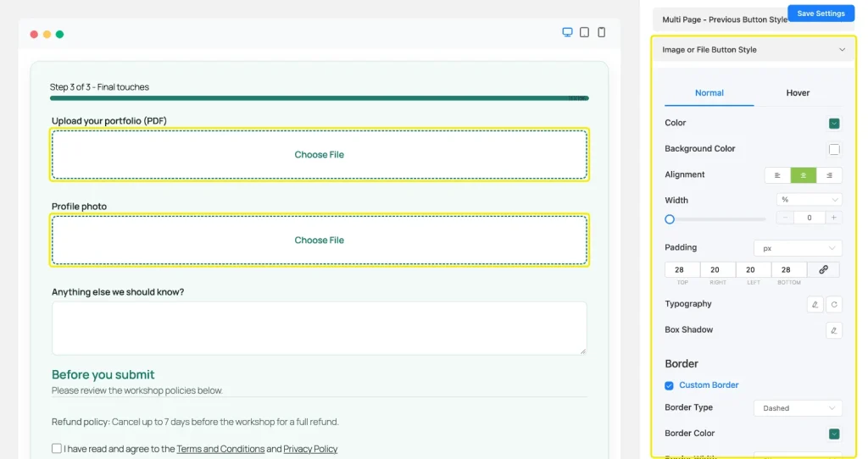Viewport: 868px width, 459px height.
Task: Decrease Width with minus button
Action: (x=785, y=218)
